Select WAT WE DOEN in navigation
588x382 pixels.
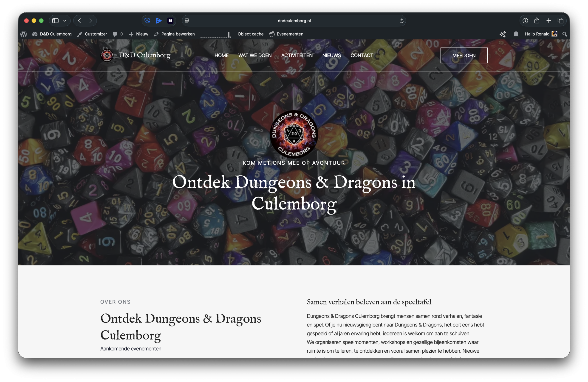click(255, 56)
